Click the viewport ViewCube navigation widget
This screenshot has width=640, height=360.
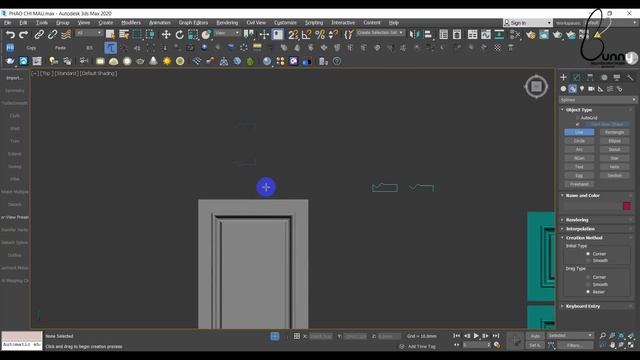(536, 87)
